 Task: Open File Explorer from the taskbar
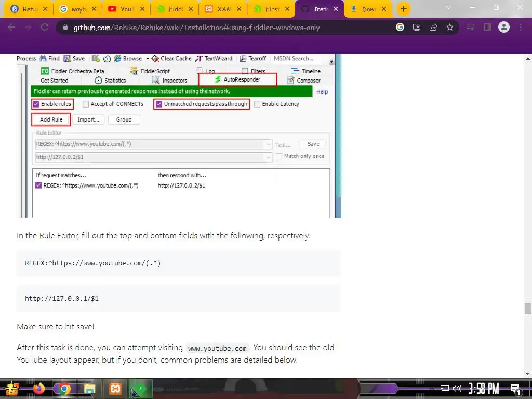tap(89, 389)
